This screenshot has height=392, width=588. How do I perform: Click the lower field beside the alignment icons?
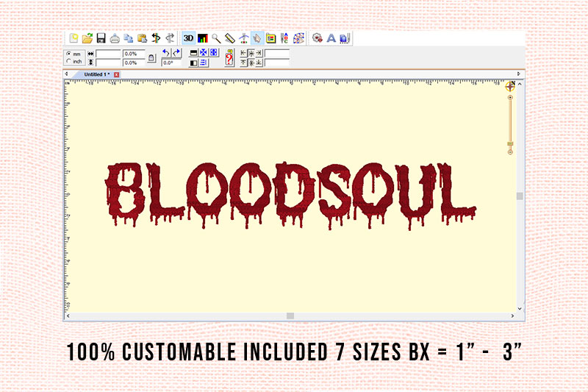(x=277, y=63)
